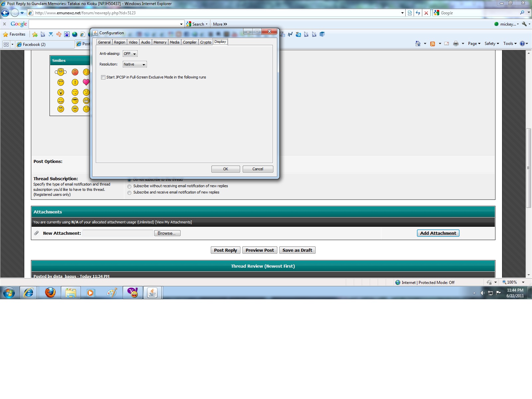532x399 pixels.
Task: Click the printer icon in the IE command bar
Action: tap(456, 44)
